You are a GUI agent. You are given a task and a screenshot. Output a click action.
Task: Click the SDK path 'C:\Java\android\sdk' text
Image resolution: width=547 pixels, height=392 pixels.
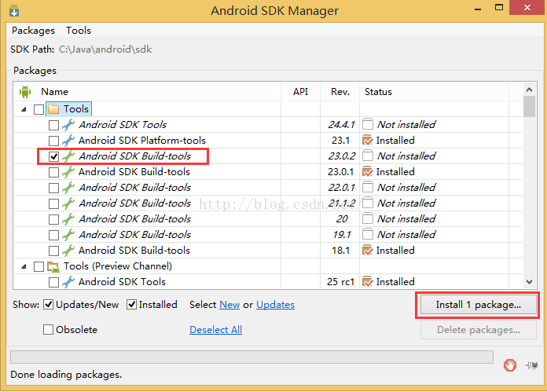(x=105, y=49)
